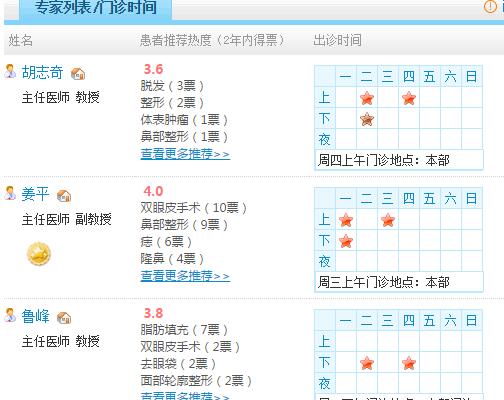Screen dimensions: 504x400
Task: Select 胡志奇's Thursday morning star slot
Action: (409, 98)
